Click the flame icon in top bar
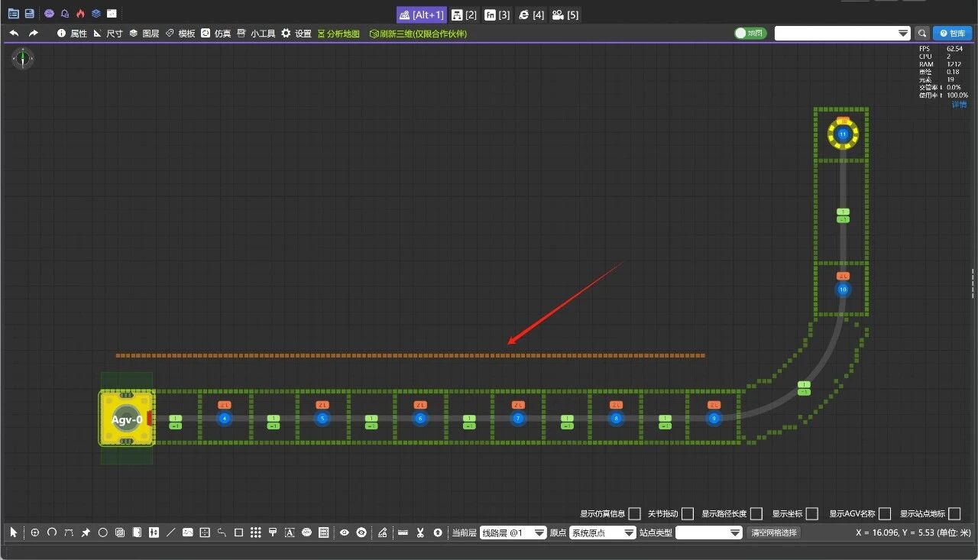Viewport: 978px width, 560px height. point(80,14)
